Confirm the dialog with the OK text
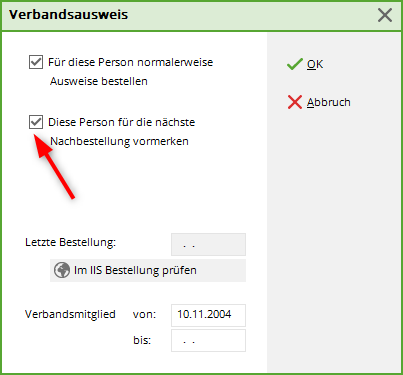The image size is (403, 375). tap(315, 64)
